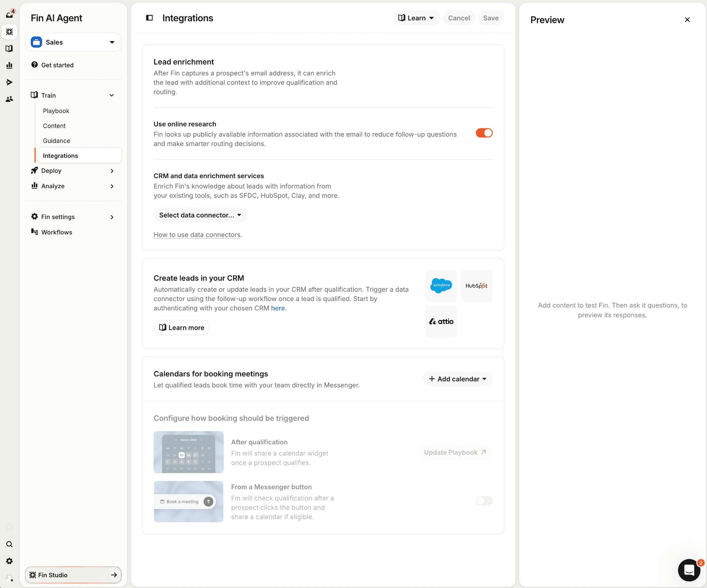This screenshot has width=707, height=588.
Task: Open the contacts people icon
Action: (x=9, y=99)
